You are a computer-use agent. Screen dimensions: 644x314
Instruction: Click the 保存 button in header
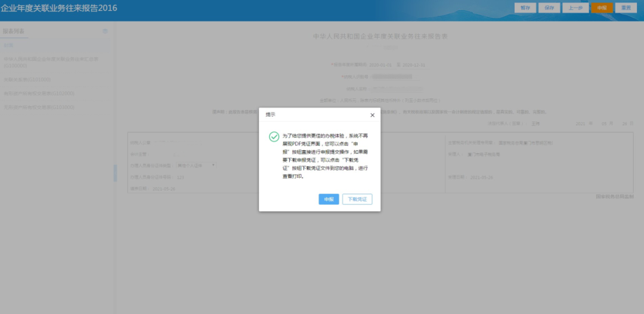tap(549, 8)
